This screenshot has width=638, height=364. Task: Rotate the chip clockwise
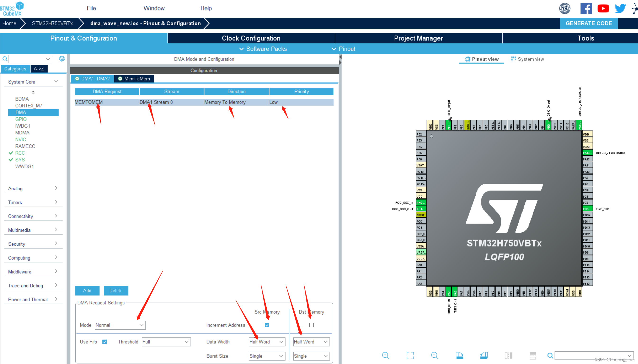(x=459, y=355)
